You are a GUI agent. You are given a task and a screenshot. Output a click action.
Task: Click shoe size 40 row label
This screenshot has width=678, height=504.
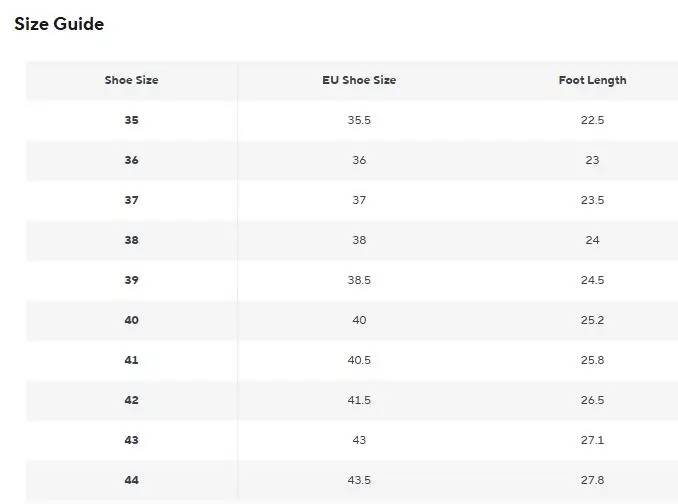point(131,320)
